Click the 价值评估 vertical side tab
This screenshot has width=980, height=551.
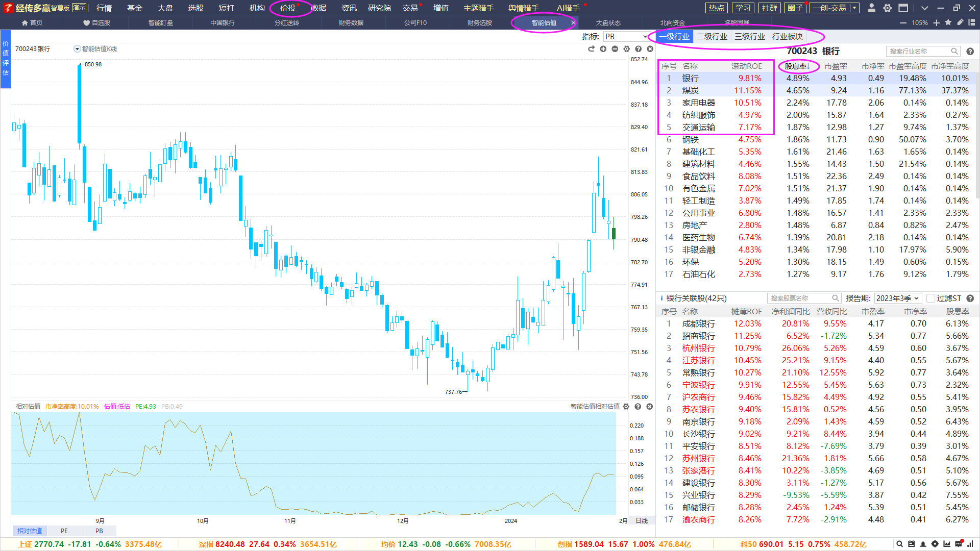pyautogui.click(x=6, y=58)
